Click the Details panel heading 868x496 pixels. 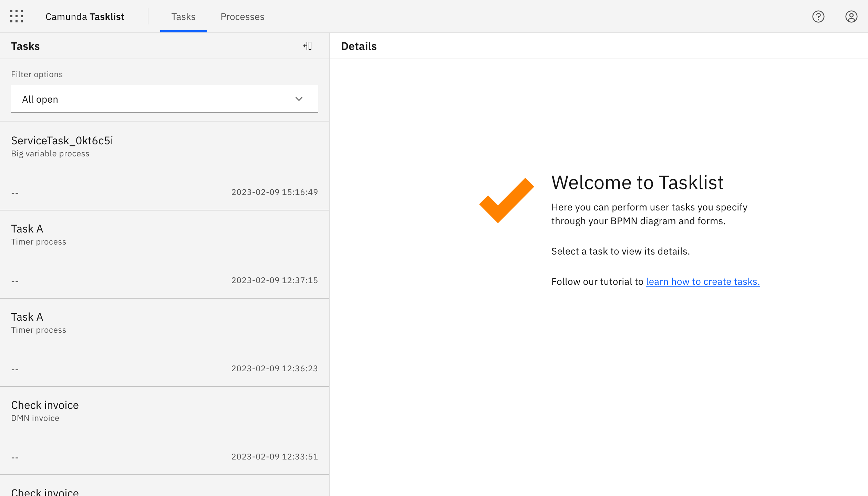coord(359,46)
